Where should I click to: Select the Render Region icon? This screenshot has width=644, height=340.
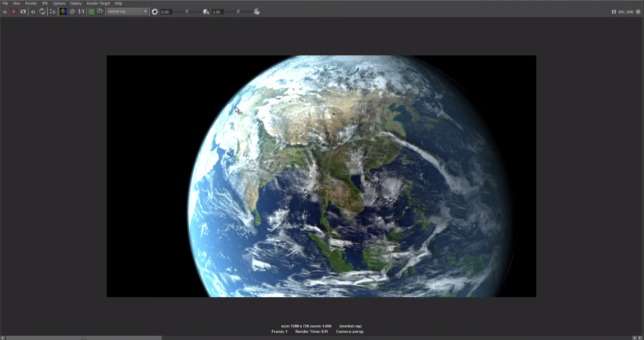[x=14, y=12]
